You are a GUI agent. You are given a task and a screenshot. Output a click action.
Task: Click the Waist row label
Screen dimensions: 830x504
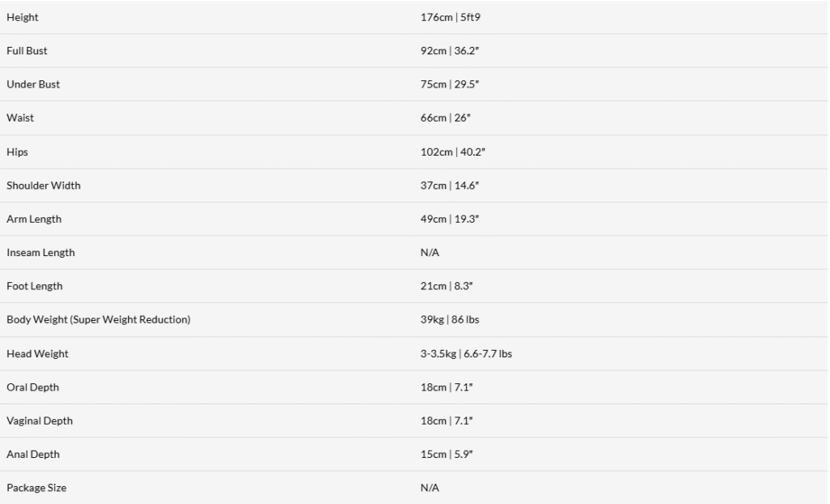coord(20,117)
